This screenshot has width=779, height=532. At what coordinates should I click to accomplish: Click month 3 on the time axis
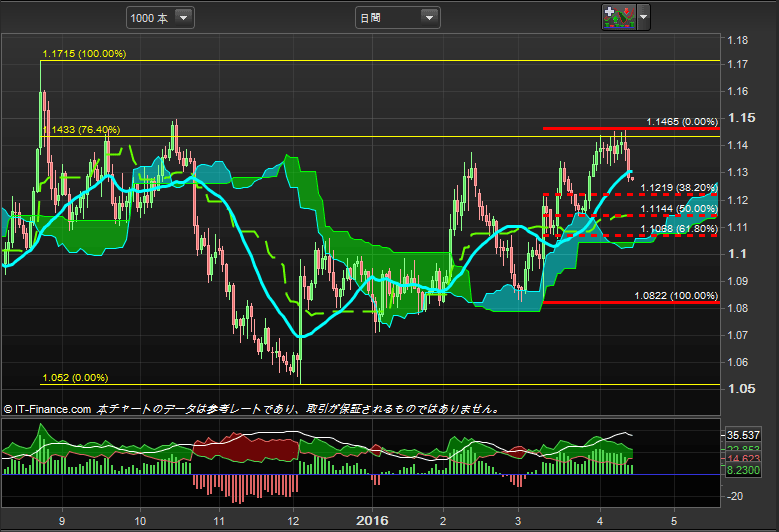coord(518,521)
